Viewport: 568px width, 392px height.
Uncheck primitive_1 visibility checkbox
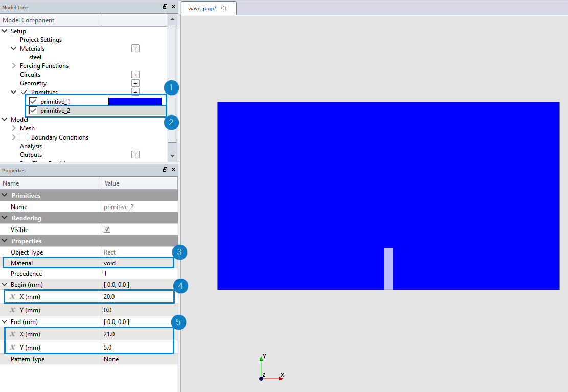coord(33,101)
